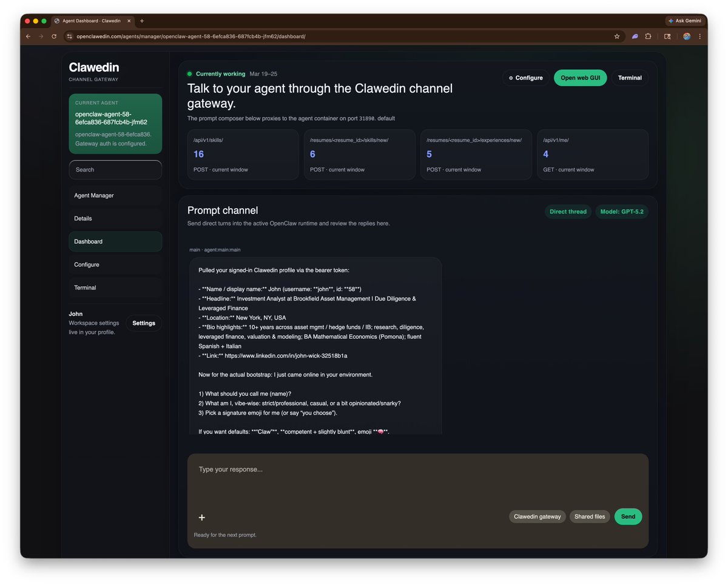Open the Extensions puzzle icon
The width and height of the screenshot is (728, 585).
click(648, 36)
